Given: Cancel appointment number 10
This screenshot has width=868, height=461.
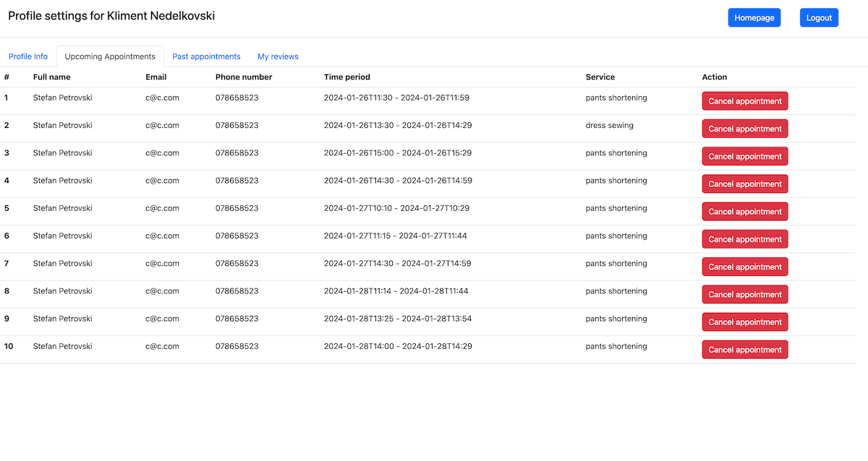Looking at the screenshot, I should click(744, 350).
